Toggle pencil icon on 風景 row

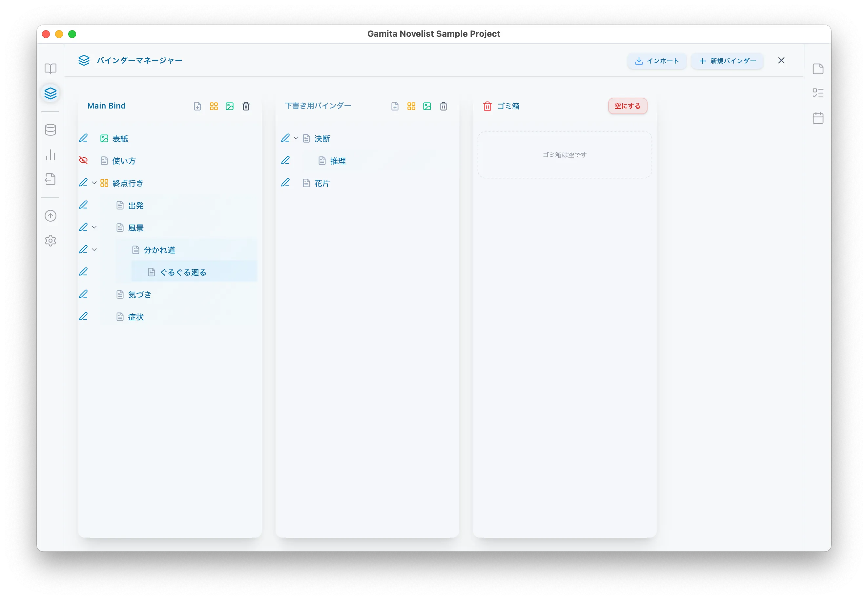pos(84,228)
